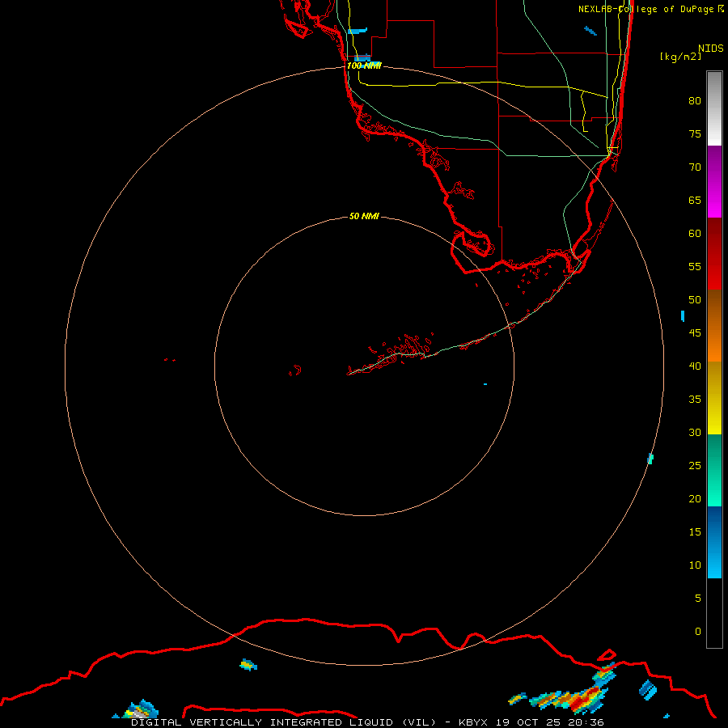This screenshot has width=728, height=728.
Task: Click the storm echo at the bottom left edge
Action: point(139,710)
